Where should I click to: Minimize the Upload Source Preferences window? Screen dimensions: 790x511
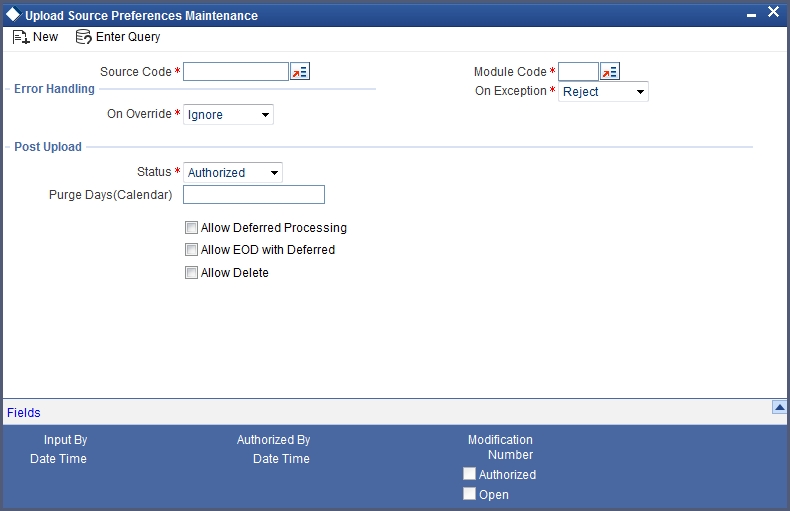click(x=751, y=16)
